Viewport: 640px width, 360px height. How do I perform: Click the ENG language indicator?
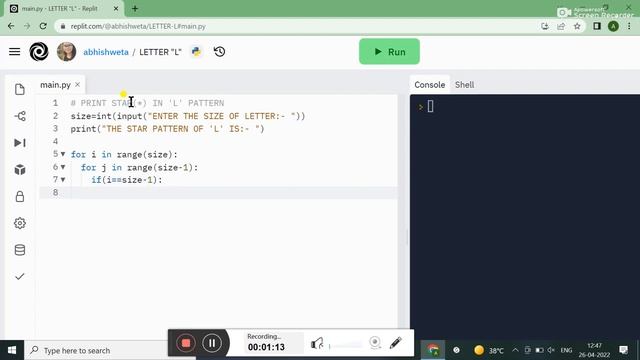[x=566, y=350]
